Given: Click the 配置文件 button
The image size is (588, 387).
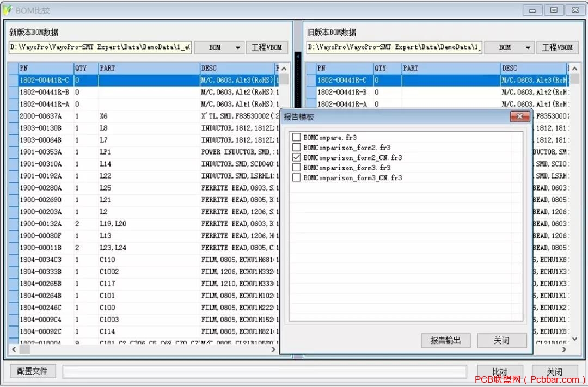Looking at the screenshot, I should [x=33, y=371].
